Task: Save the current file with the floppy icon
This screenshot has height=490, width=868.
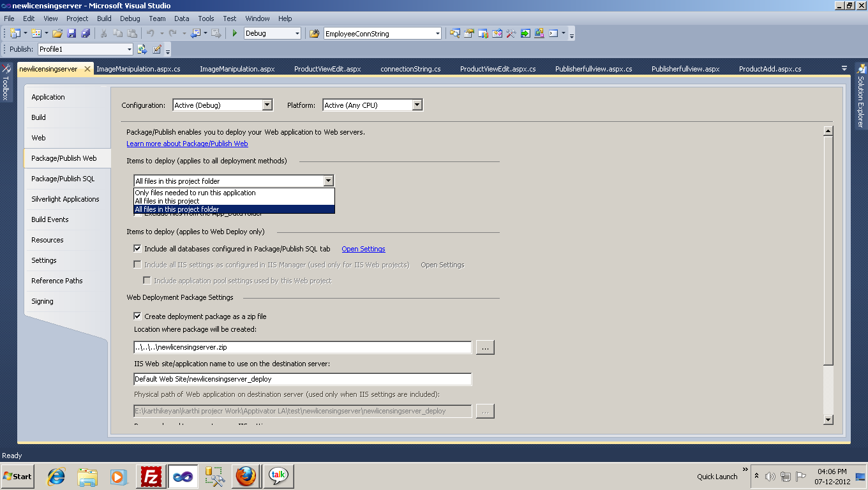Action: (71, 33)
